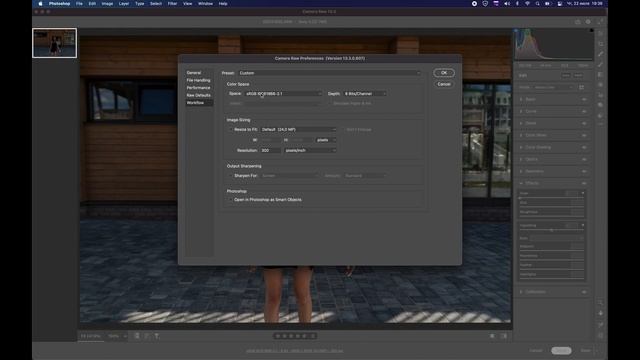640x360 pixels.
Task: Open the pixels/inch resolution unit dropdown
Action: coord(310,151)
